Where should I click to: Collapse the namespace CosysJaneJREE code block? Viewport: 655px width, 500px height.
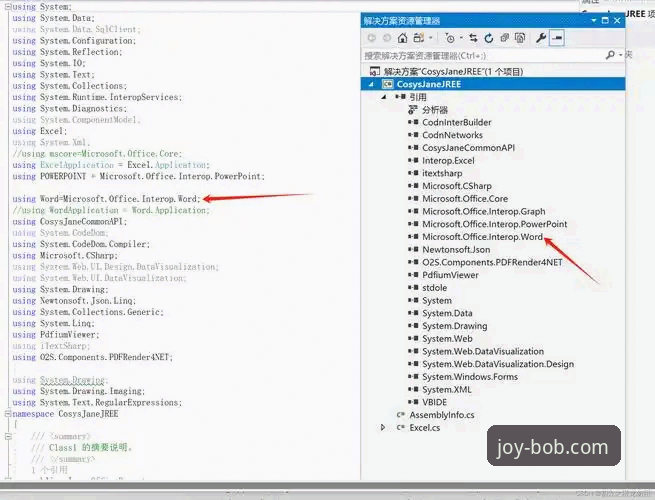click(x=6, y=413)
